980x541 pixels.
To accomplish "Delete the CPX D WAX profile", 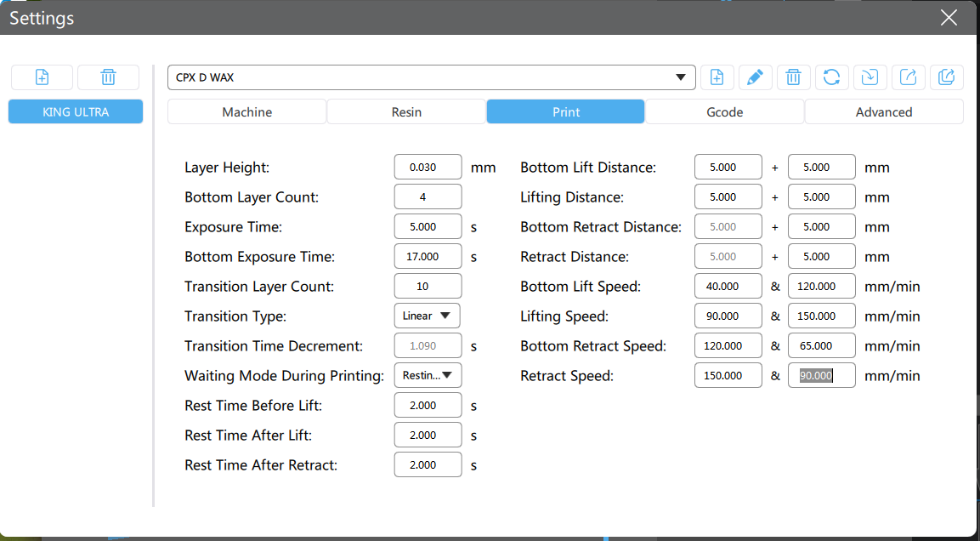I will coord(793,77).
